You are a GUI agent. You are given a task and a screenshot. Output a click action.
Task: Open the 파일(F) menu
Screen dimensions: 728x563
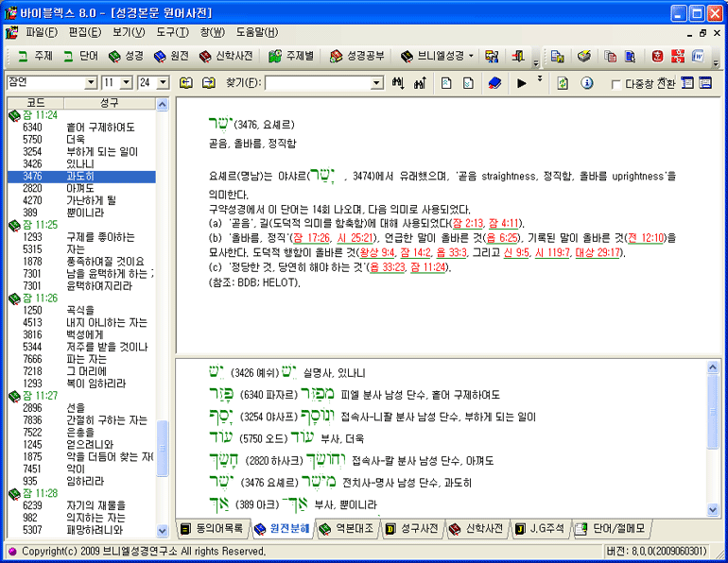[x=42, y=32]
